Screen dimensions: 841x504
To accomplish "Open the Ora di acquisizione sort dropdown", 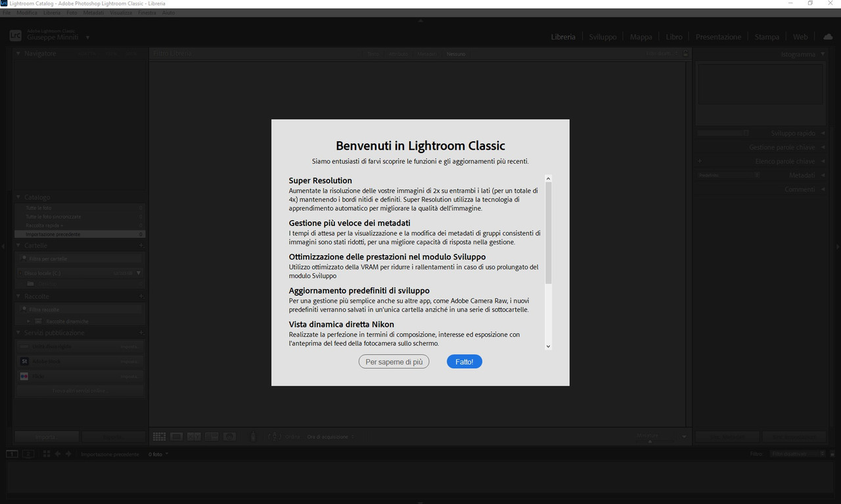I will click(330, 437).
